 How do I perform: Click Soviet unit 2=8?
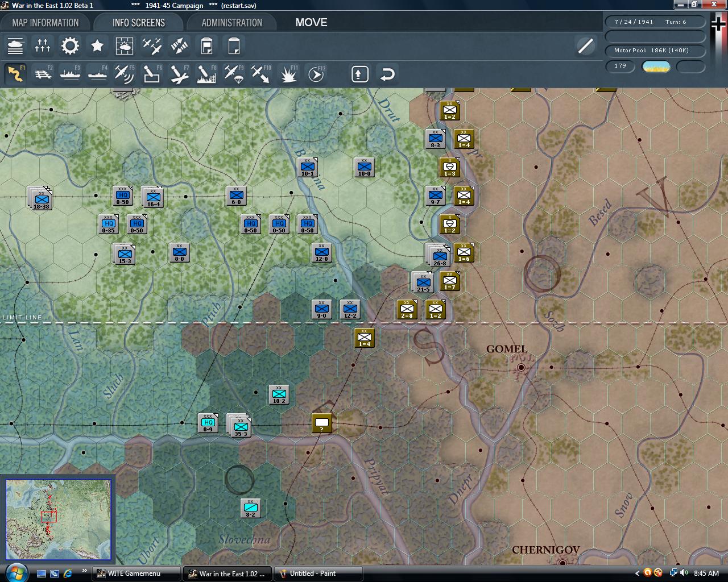coord(407,309)
